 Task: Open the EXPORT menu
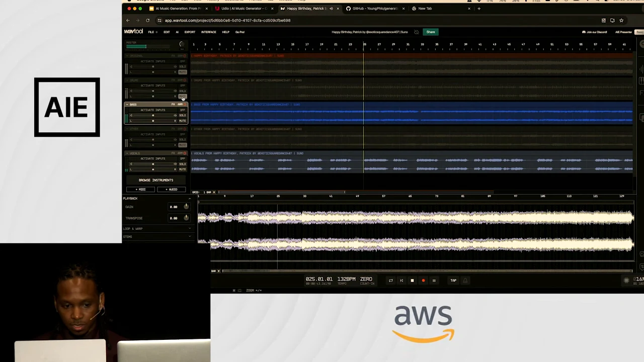(190, 32)
